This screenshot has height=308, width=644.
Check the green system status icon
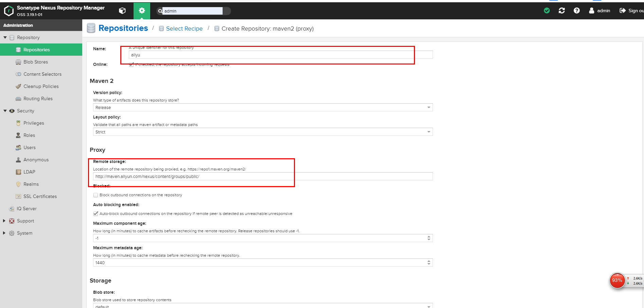coord(547,11)
